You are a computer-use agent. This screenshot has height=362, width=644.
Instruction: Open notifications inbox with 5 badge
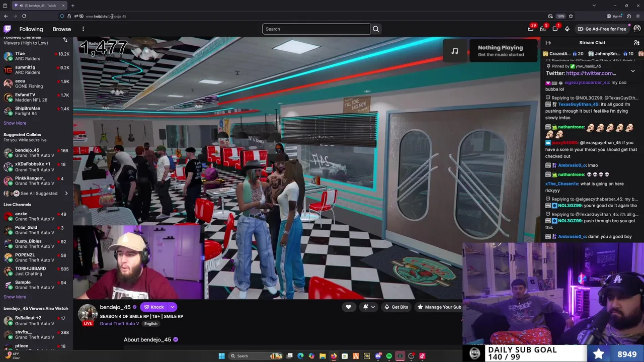click(543, 29)
